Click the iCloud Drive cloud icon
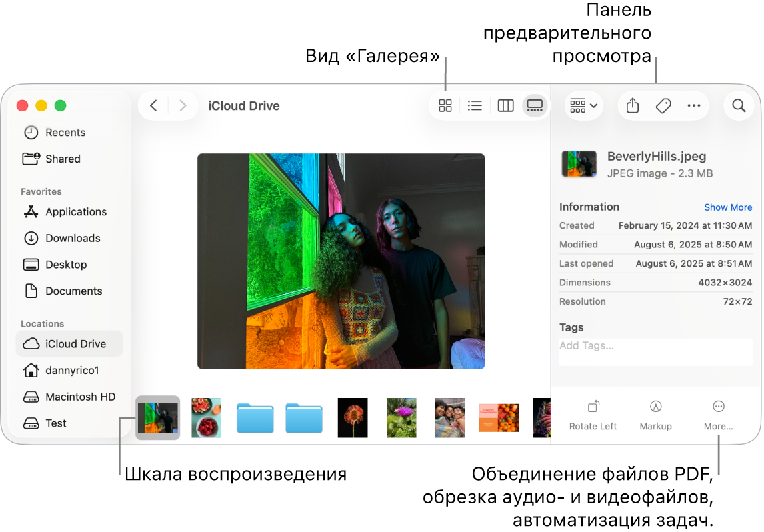The width and height of the screenshot is (764, 532). 31,343
